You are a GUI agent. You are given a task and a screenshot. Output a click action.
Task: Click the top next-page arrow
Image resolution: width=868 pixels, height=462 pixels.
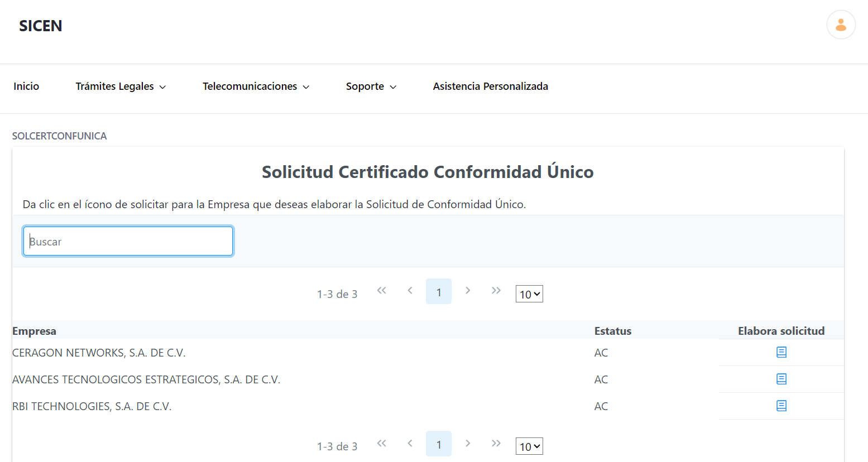(x=467, y=291)
